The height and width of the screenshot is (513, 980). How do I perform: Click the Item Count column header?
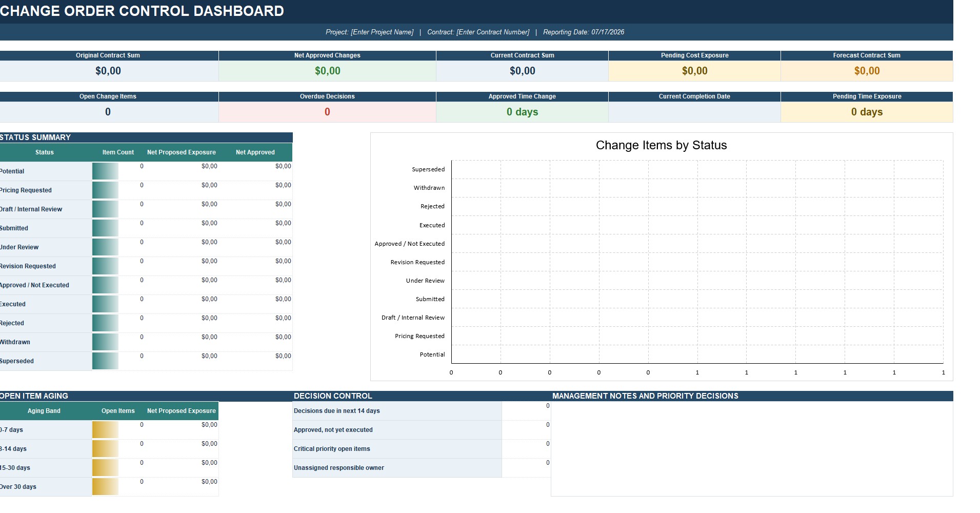(x=118, y=152)
